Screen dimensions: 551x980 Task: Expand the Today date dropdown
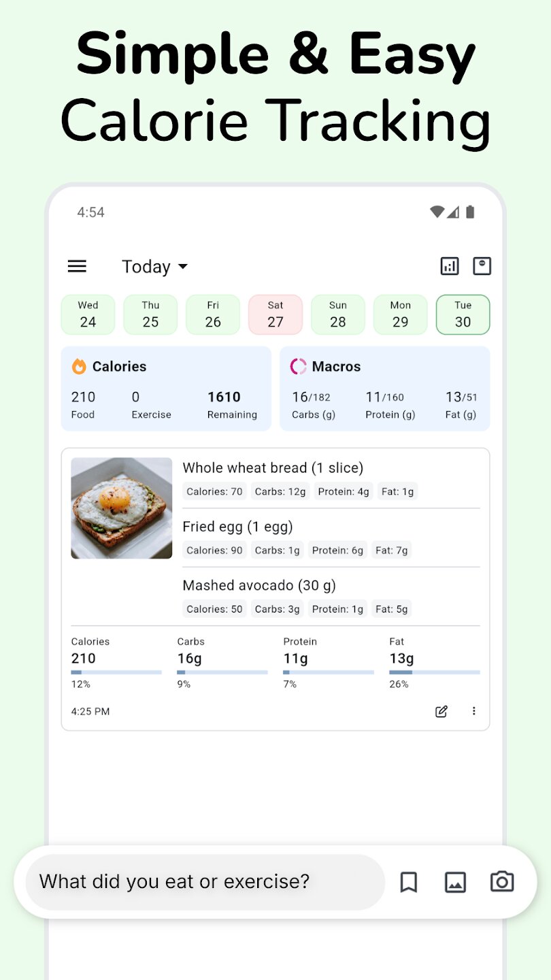pyautogui.click(x=154, y=267)
